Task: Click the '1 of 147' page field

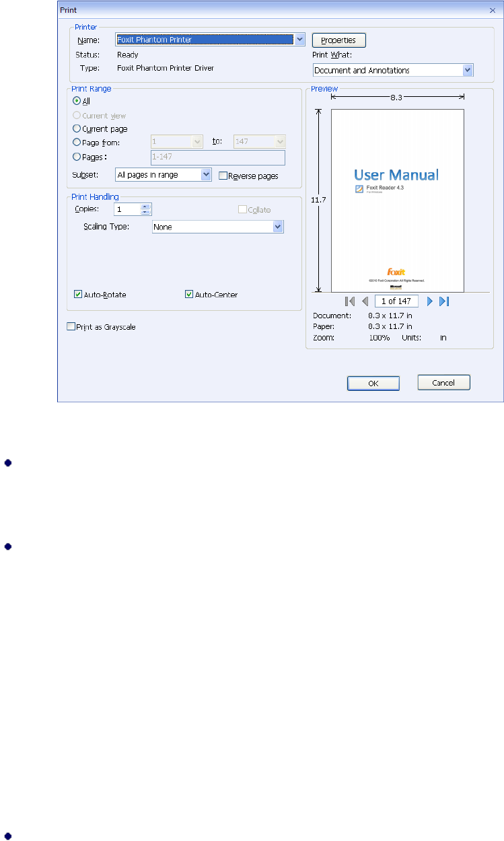Action: (x=397, y=301)
